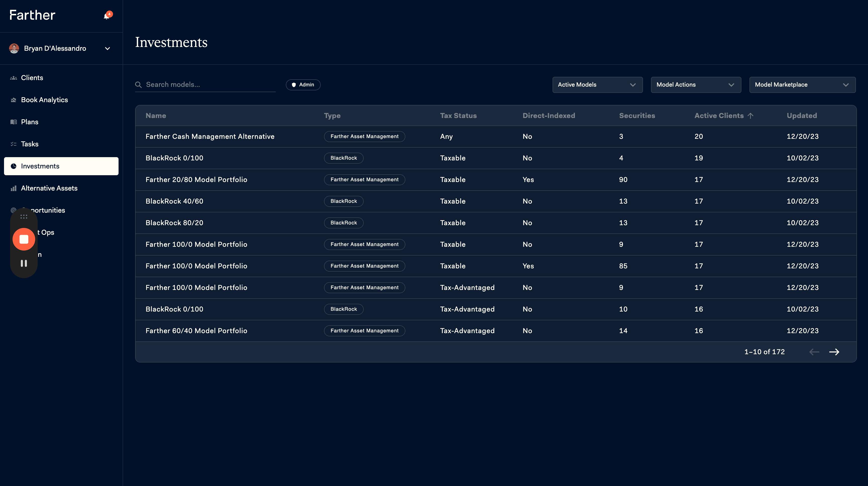Click the Tasks checklist icon
This screenshot has width=868, height=486.
click(14, 144)
